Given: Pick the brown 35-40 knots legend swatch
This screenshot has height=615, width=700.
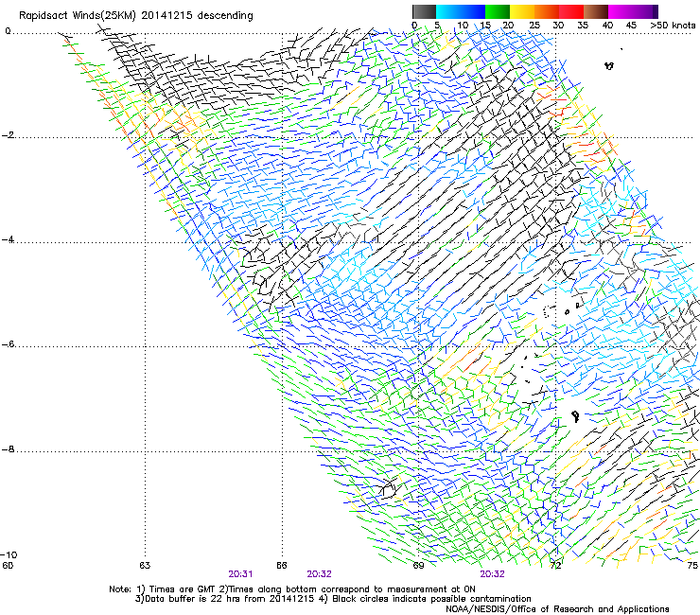Looking at the screenshot, I should click(596, 11).
